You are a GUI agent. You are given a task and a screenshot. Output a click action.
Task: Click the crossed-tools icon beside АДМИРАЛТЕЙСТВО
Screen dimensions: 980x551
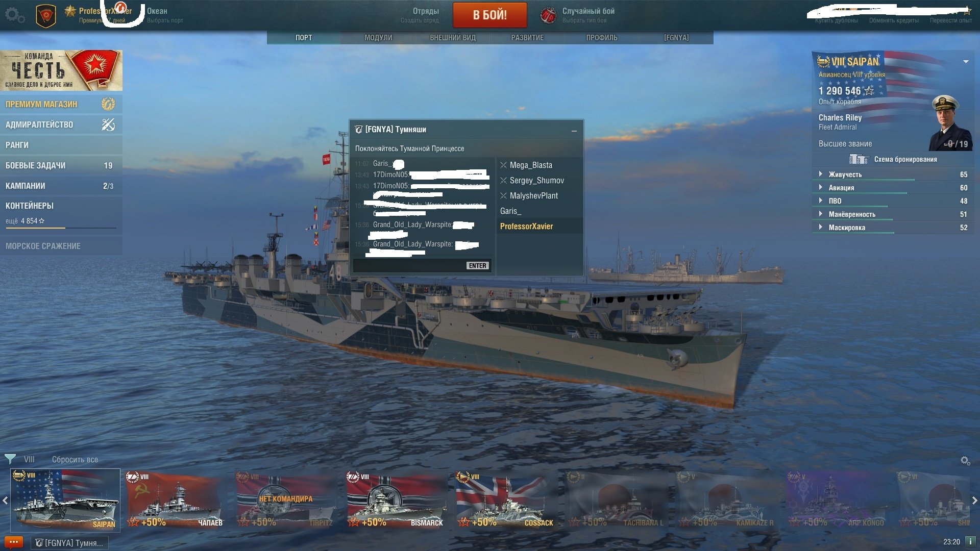108,124
